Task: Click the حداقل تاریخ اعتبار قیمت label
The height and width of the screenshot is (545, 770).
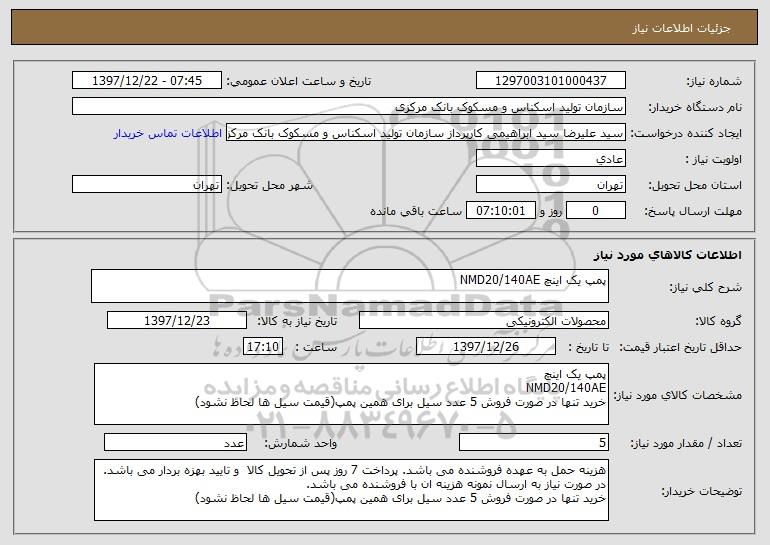Action: pos(680,348)
